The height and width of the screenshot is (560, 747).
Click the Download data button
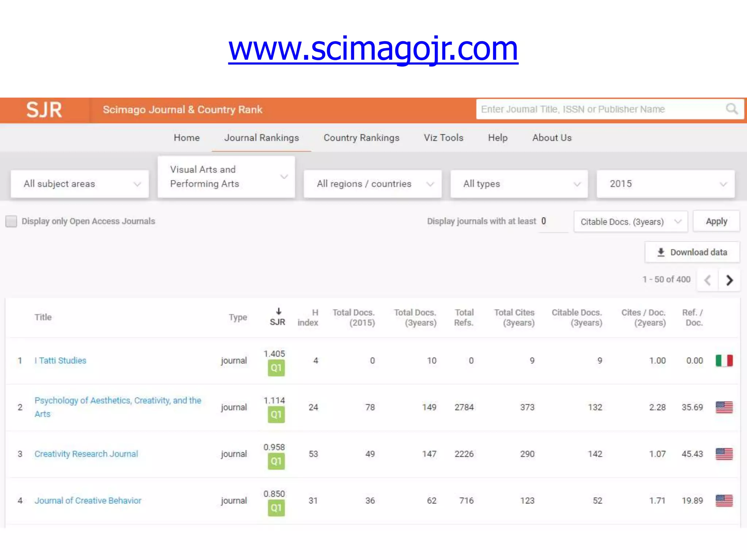click(692, 252)
